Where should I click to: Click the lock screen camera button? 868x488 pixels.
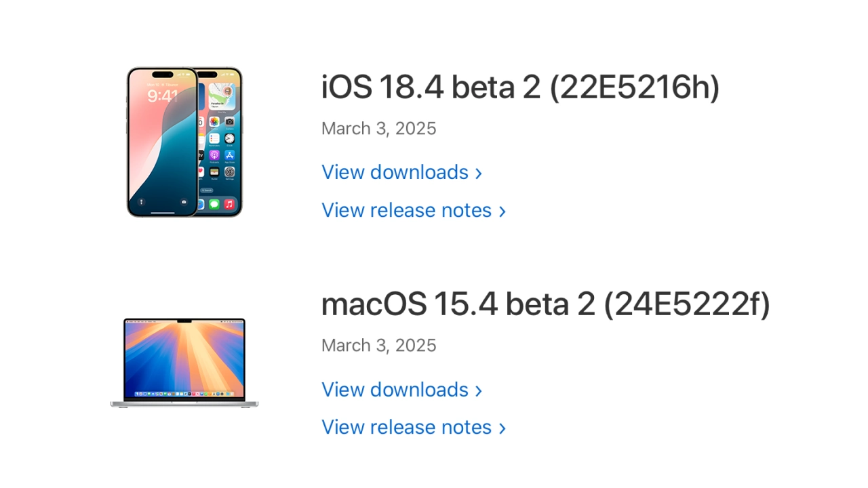click(x=184, y=201)
